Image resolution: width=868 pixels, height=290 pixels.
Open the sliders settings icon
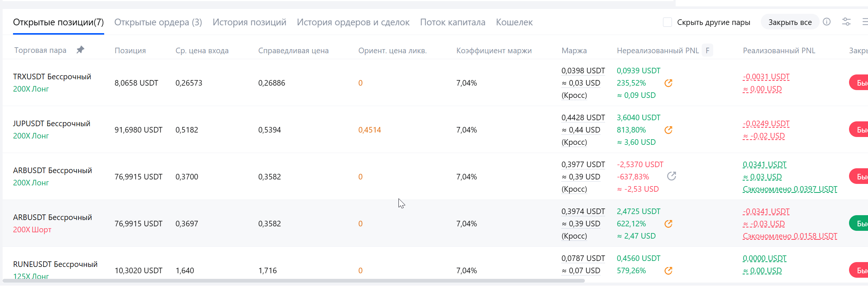click(846, 22)
